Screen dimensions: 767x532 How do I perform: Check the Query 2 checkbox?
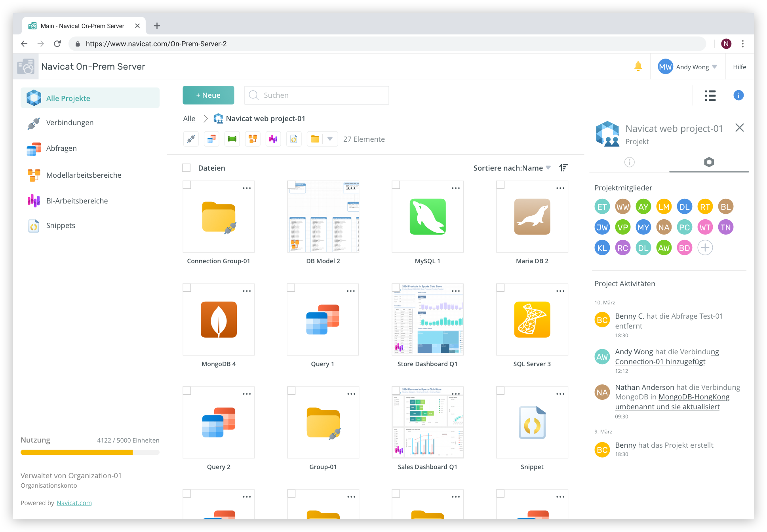pos(187,391)
